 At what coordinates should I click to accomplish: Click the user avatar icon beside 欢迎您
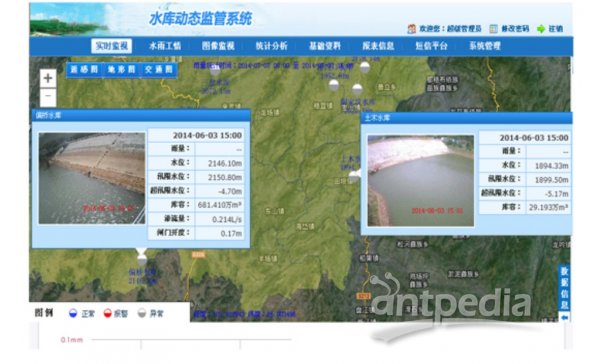[x=411, y=29]
